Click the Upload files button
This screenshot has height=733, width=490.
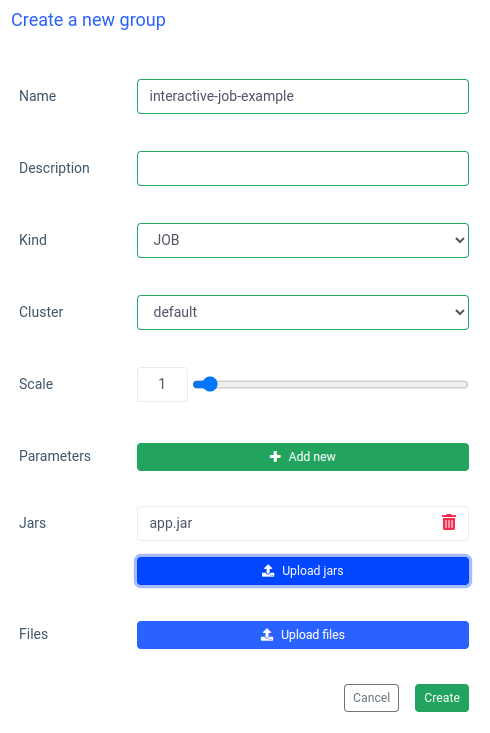click(303, 635)
